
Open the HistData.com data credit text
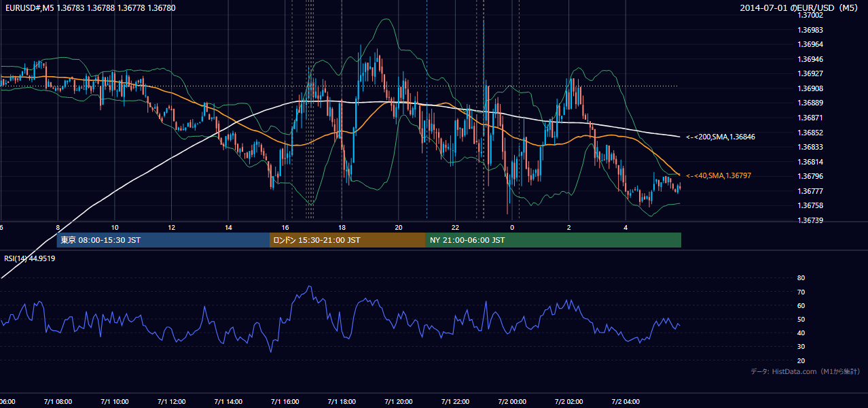[x=806, y=371]
